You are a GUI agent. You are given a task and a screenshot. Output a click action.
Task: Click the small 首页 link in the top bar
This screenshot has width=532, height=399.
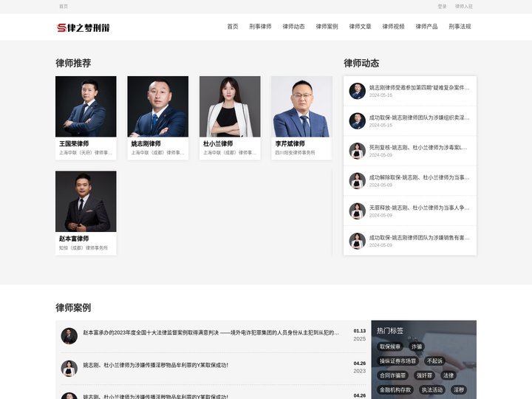tap(64, 7)
